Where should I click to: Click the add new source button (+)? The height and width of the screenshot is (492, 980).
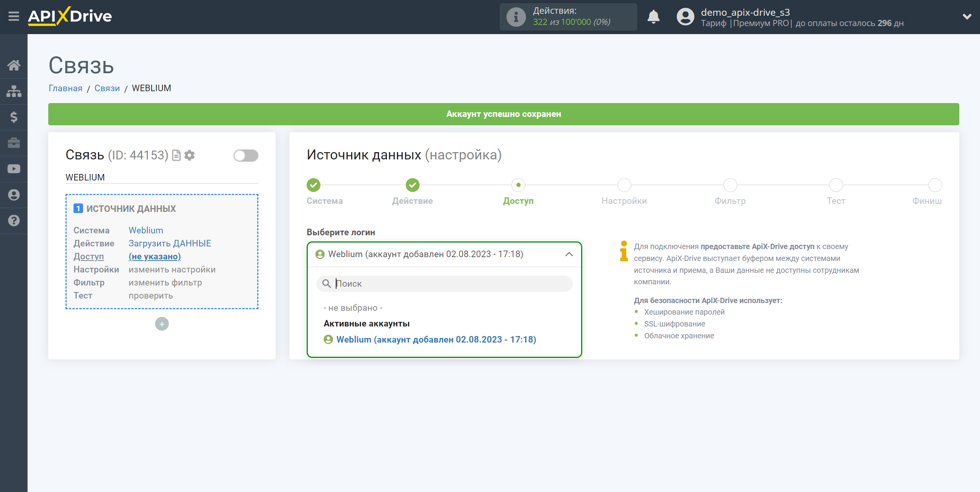pyautogui.click(x=162, y=324)
